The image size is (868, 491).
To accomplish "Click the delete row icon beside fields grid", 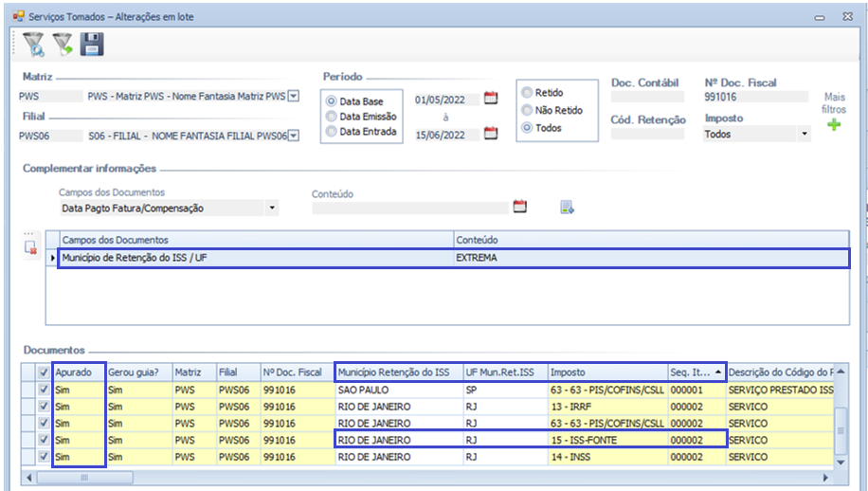I will [30, 248].
